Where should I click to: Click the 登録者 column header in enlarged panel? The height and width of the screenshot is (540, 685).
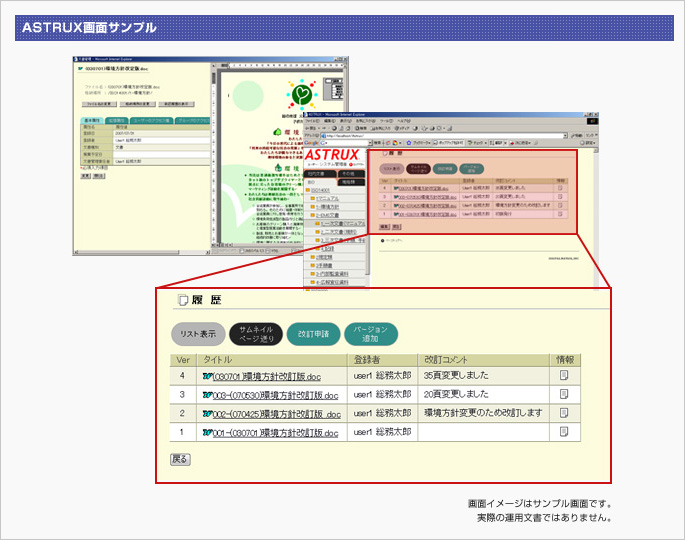tap(382, 360)
